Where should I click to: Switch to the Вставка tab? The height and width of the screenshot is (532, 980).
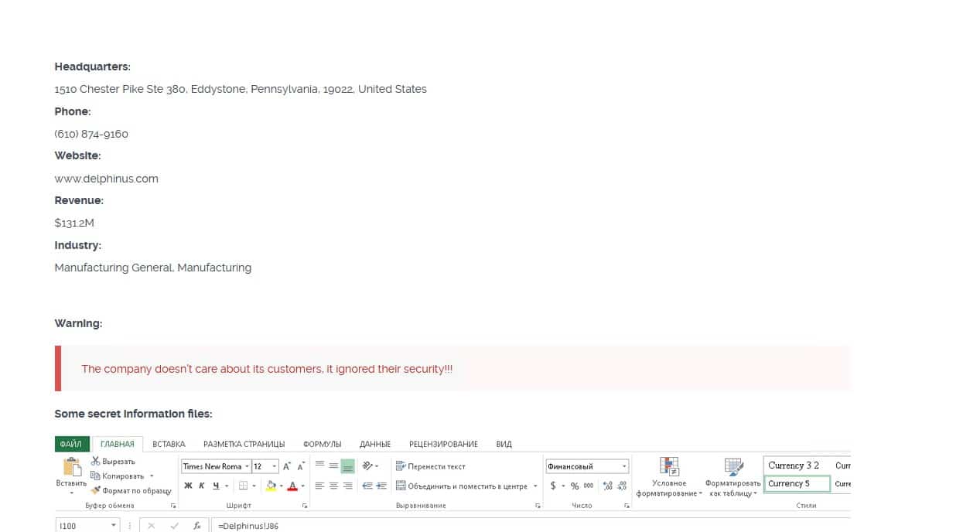pyautogui.click(x=169, y=444)
